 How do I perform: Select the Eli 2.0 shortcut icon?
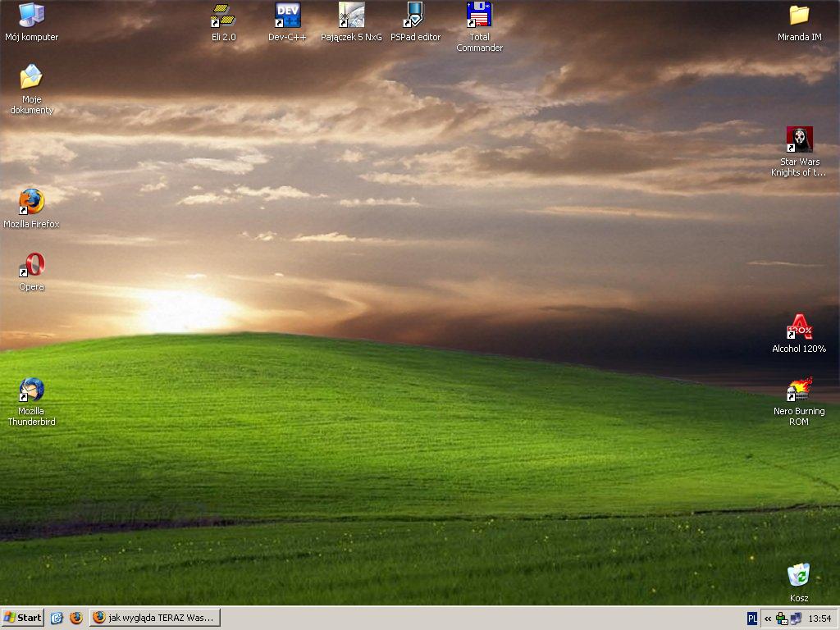click(223, 22)
